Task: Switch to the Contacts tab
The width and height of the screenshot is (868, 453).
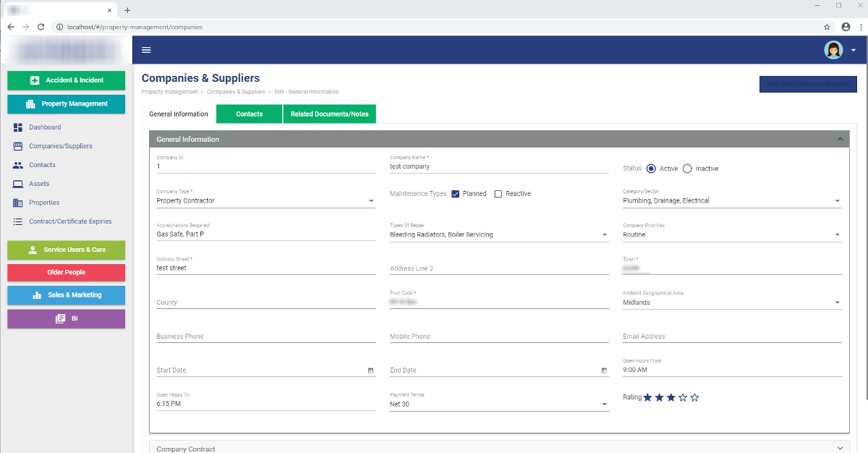Action: tap(249, 114)
